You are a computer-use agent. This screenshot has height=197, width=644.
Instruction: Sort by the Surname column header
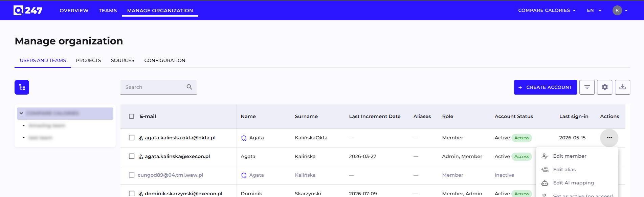click(306, 116)
